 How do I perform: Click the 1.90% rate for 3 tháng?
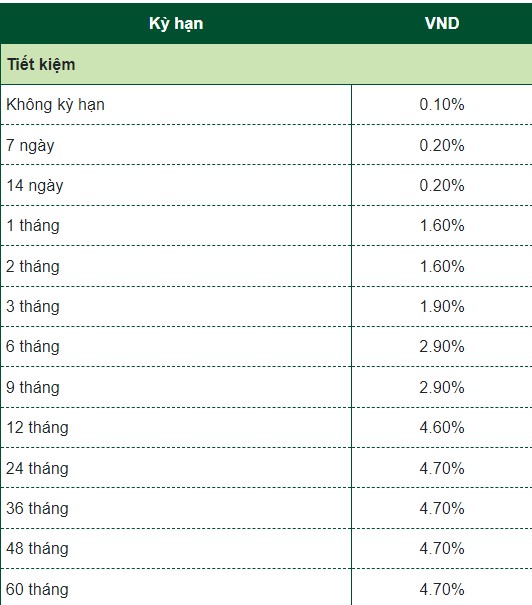coord(442,307)
